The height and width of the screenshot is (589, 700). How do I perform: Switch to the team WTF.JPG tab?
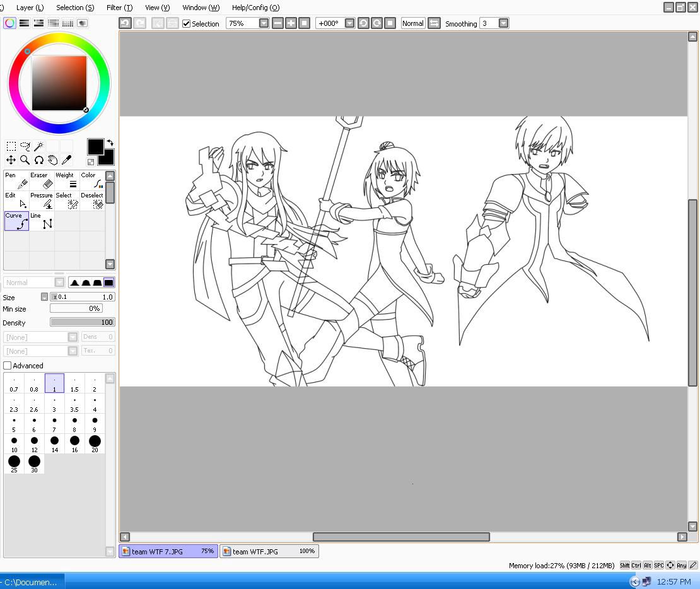tap(269, 551)
